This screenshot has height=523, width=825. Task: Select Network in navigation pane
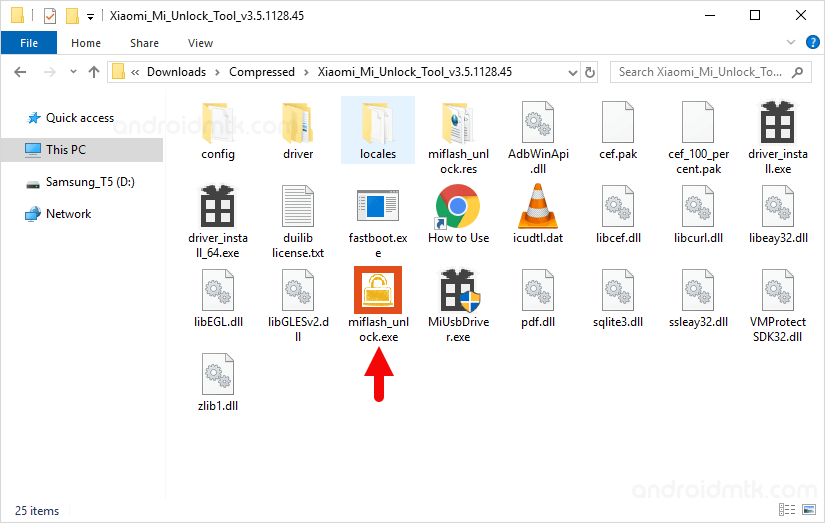pyautogui.click(x=58, y=214)
